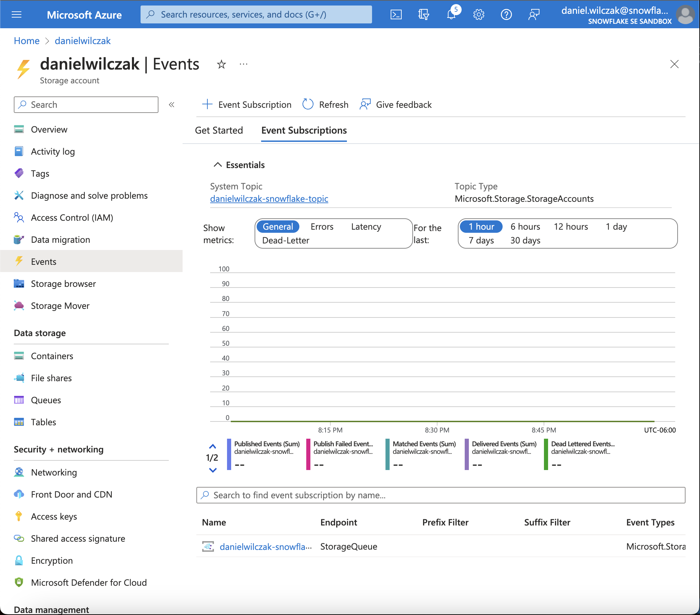The width and height of the screenshot is (700, 615).
Task: Go to previous legend page arrow
Action: 213,447
